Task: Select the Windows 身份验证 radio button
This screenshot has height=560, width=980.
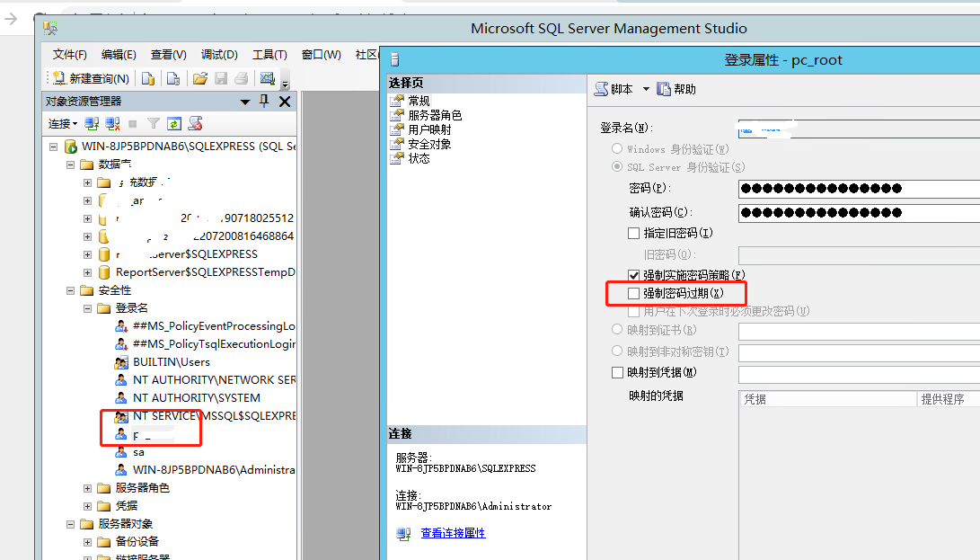Action: coord(617,149)
